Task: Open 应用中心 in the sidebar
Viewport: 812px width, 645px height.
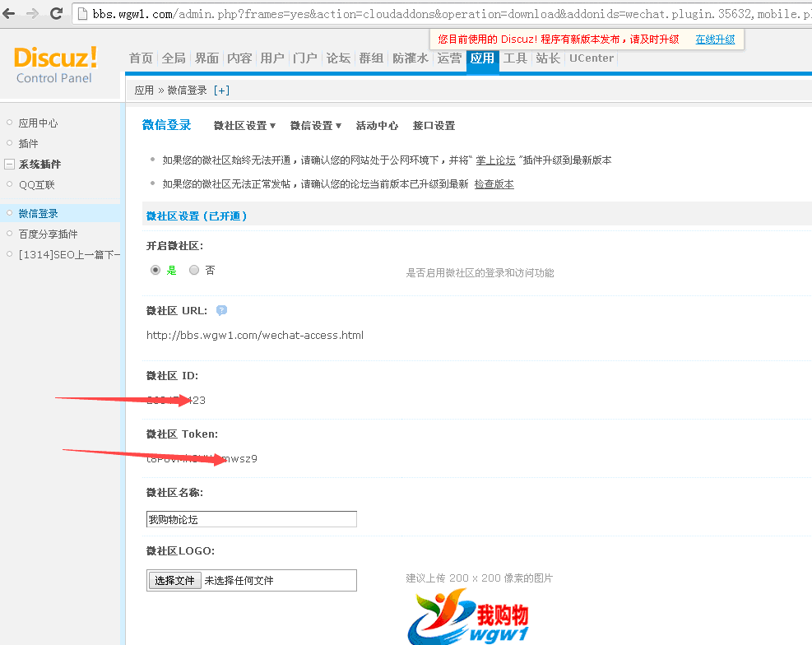Action: click(x=39, y=123)
